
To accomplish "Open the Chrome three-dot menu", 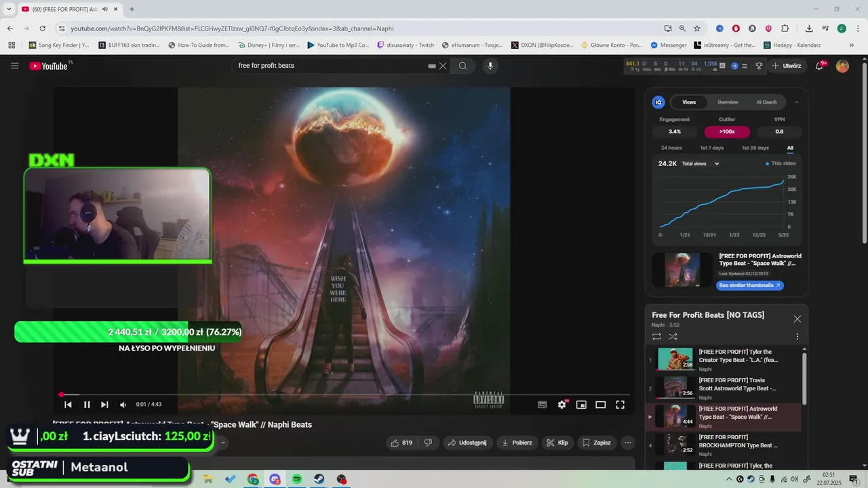I will (857, 28).
